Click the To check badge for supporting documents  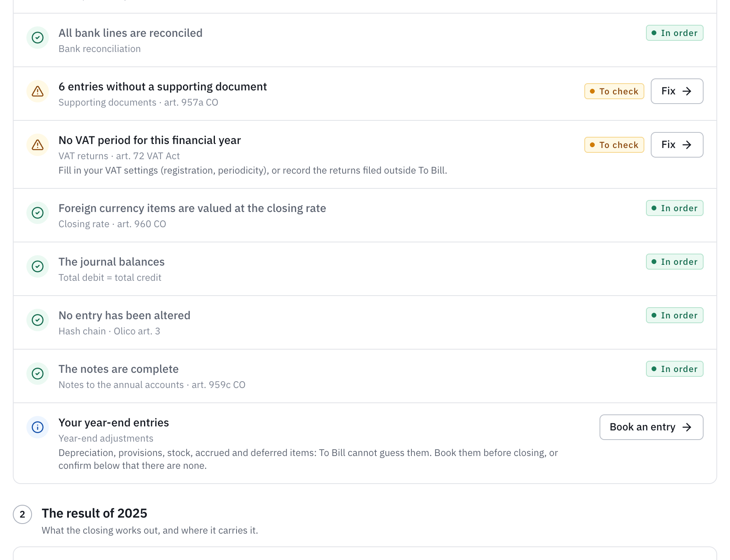coord(614,91)
